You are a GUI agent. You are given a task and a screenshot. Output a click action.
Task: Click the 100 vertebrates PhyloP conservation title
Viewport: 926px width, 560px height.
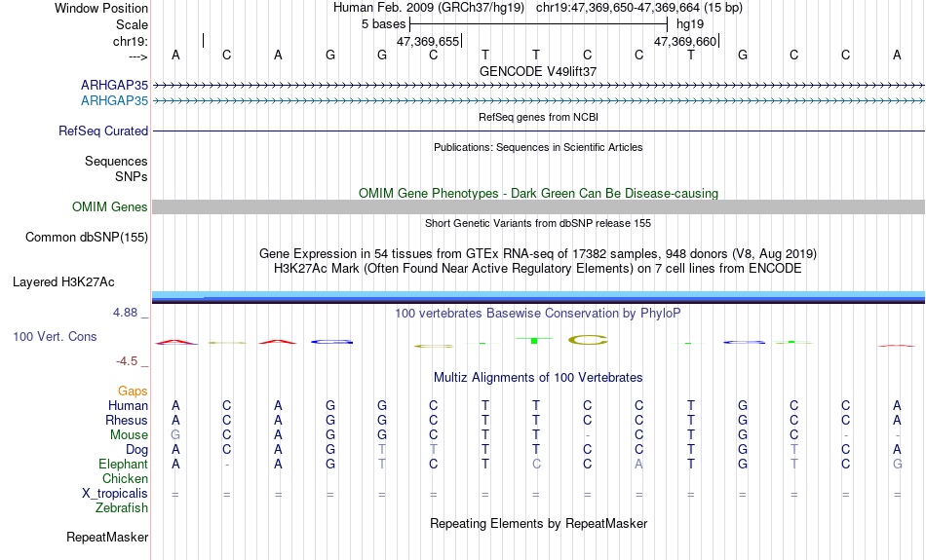(538, 313)
